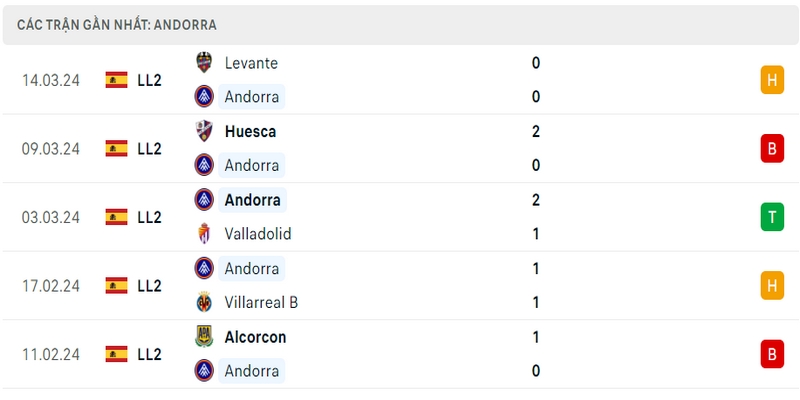
Task: Select the 09.03.24 match date
Action: point(51,149)
